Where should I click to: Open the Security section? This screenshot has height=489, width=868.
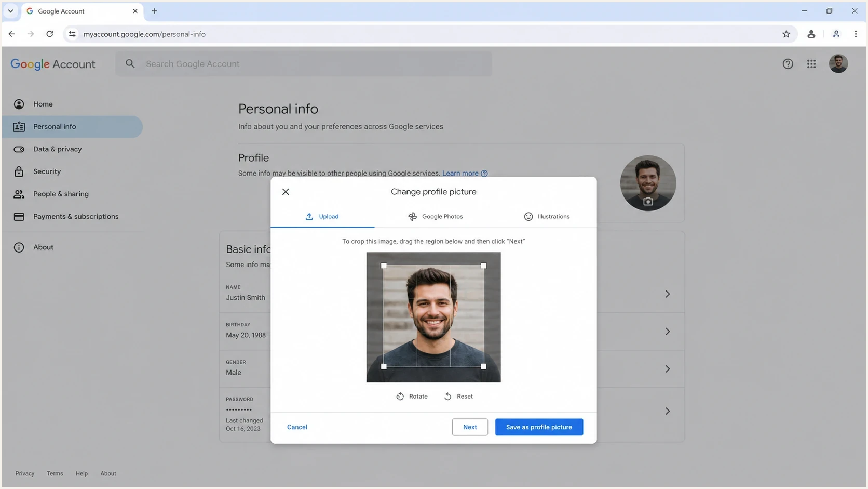(72, 171)
